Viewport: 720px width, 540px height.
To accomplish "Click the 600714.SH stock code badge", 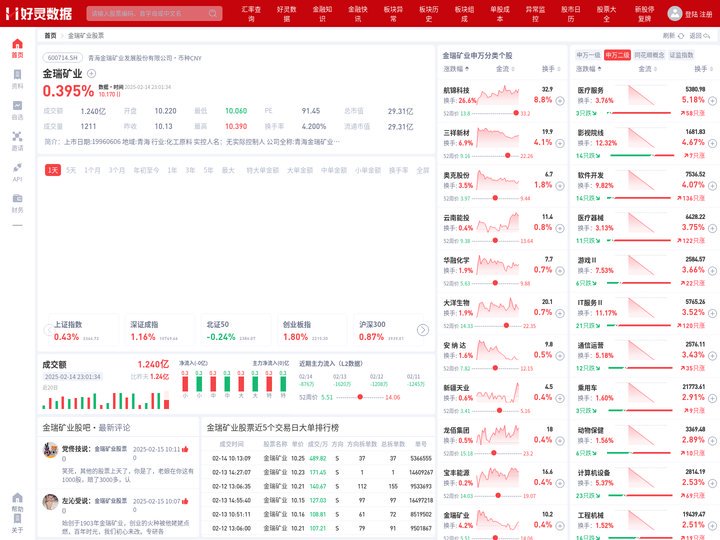I will pos(63,58).
